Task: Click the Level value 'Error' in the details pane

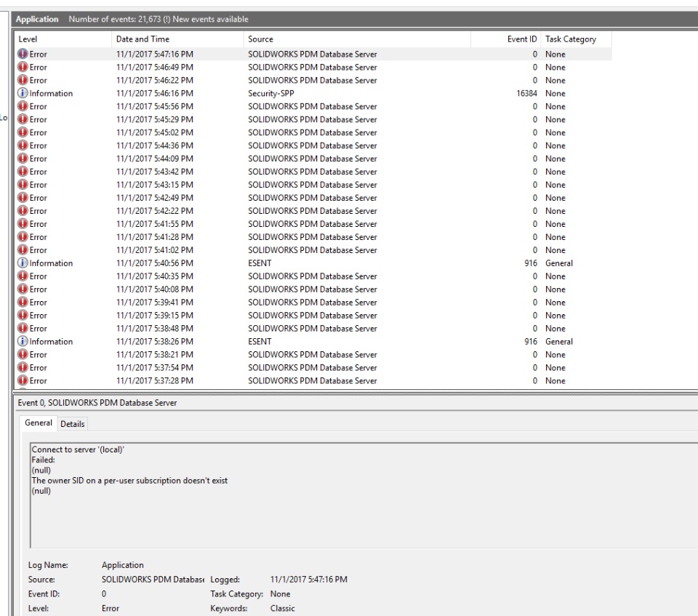Action: (x=111, y=609)
